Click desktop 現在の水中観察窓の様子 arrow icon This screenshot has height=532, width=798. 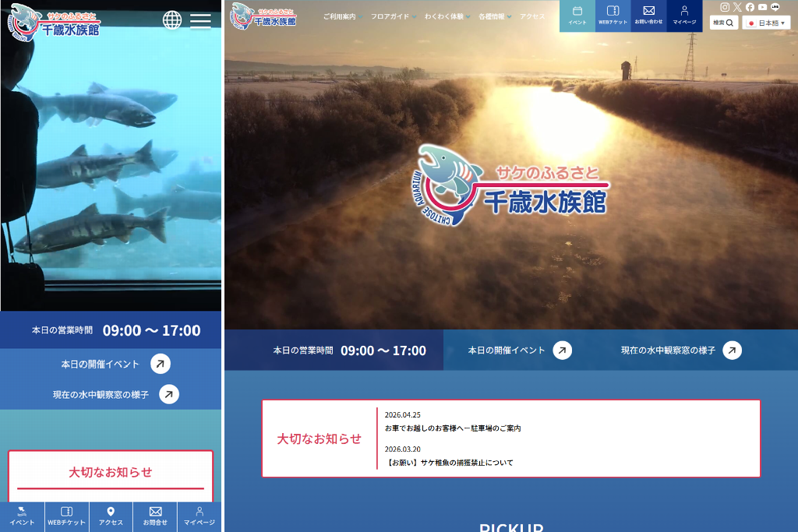[x=733, y=351]
